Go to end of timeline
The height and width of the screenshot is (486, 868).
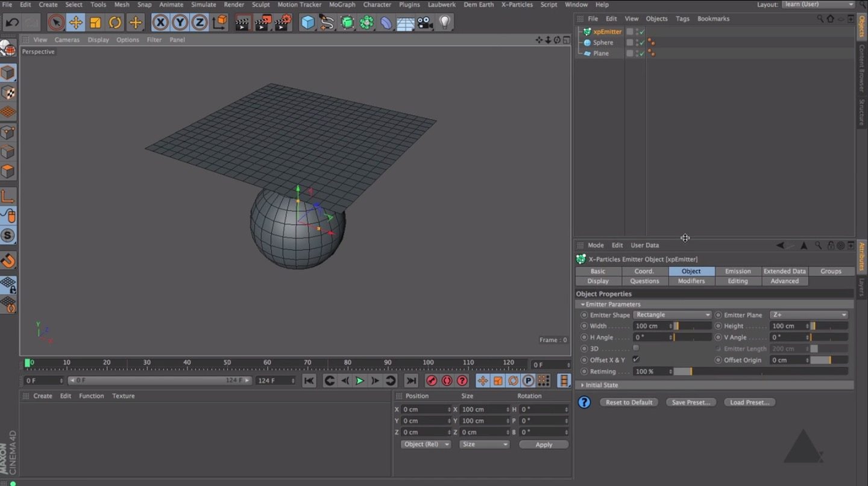click(x=411, y=381)
